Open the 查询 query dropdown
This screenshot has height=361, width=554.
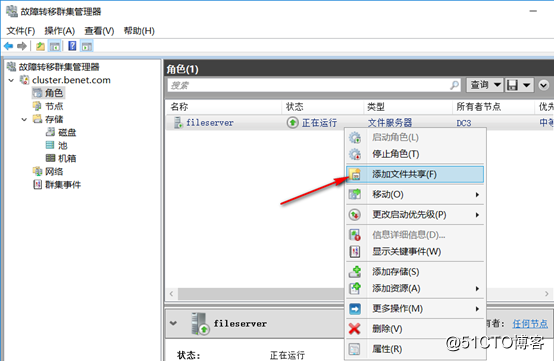(x=485, y=85)
